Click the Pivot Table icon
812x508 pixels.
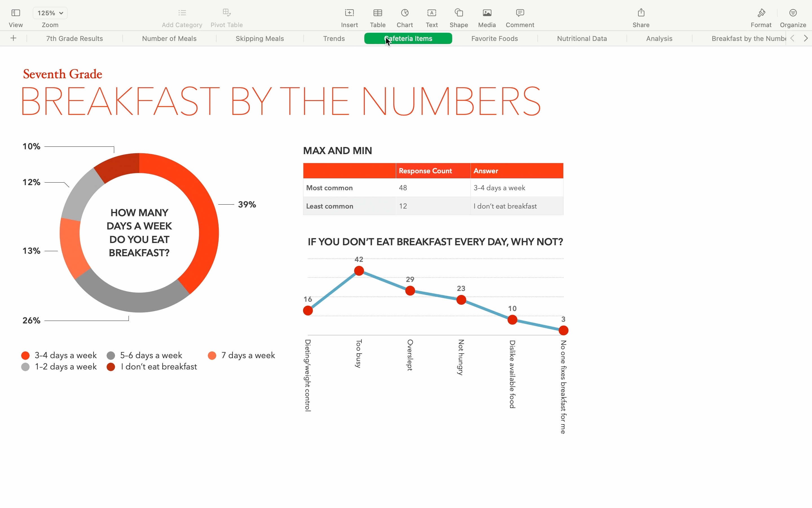226,13
